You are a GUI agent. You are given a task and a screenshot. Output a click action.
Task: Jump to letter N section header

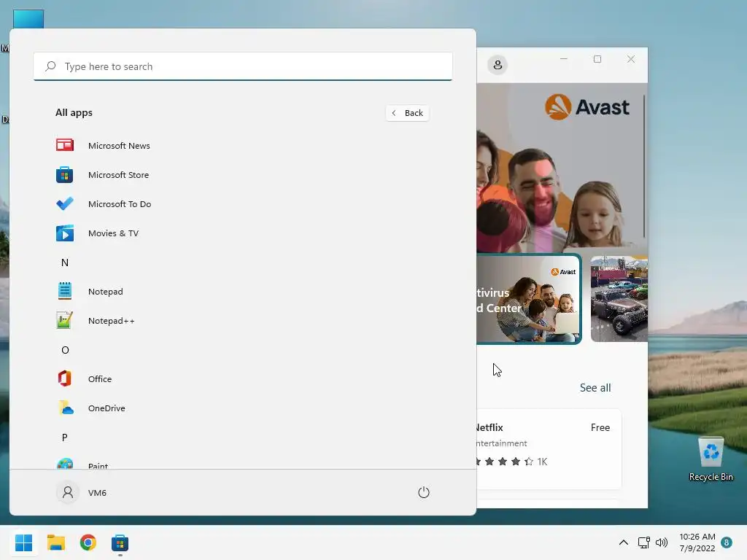click(x=65, y=262)
